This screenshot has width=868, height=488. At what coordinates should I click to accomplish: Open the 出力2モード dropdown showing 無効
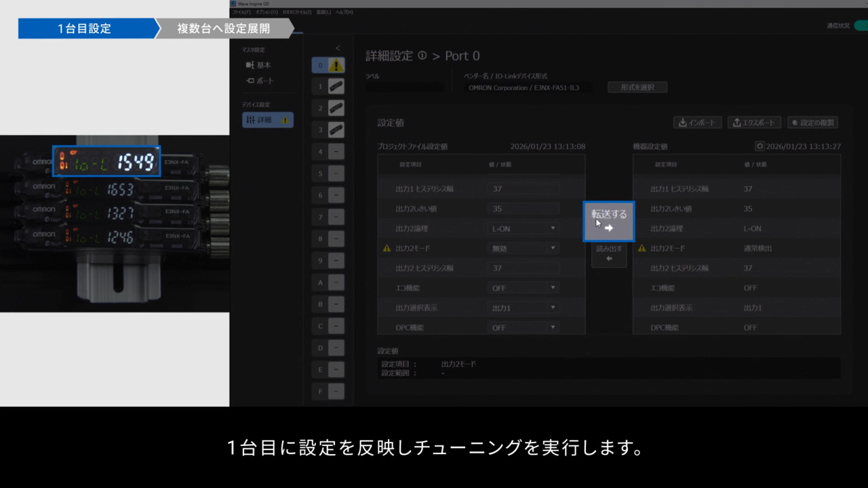[x=524, y=248]
